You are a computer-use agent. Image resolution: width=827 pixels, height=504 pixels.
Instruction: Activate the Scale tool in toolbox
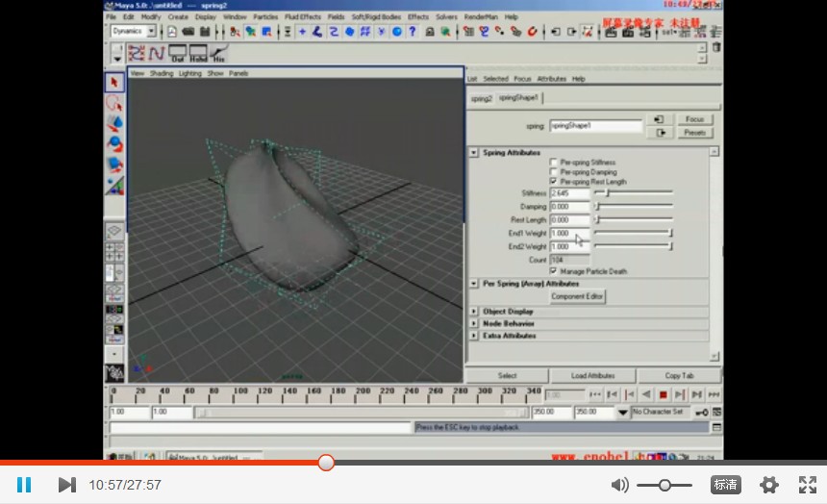click(114, 164)
